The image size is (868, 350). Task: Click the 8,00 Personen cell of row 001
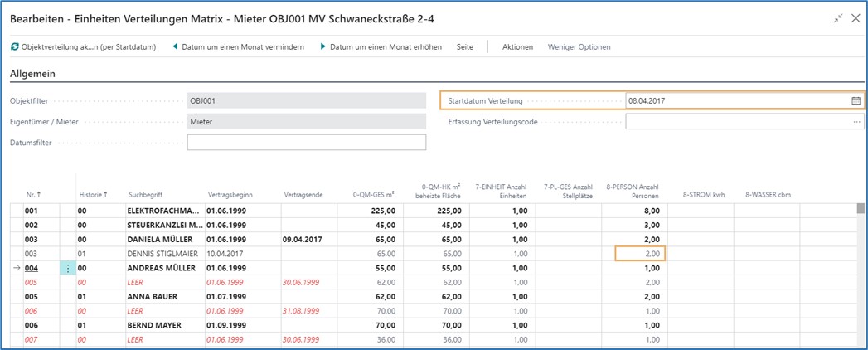[634, 211]
